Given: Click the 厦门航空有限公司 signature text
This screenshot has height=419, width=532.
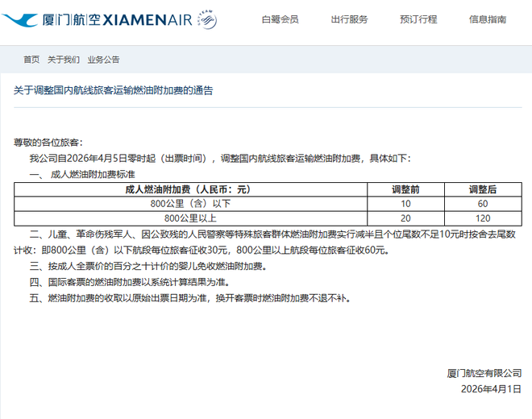Looking at the screenshot, I should tap(484, 372).
